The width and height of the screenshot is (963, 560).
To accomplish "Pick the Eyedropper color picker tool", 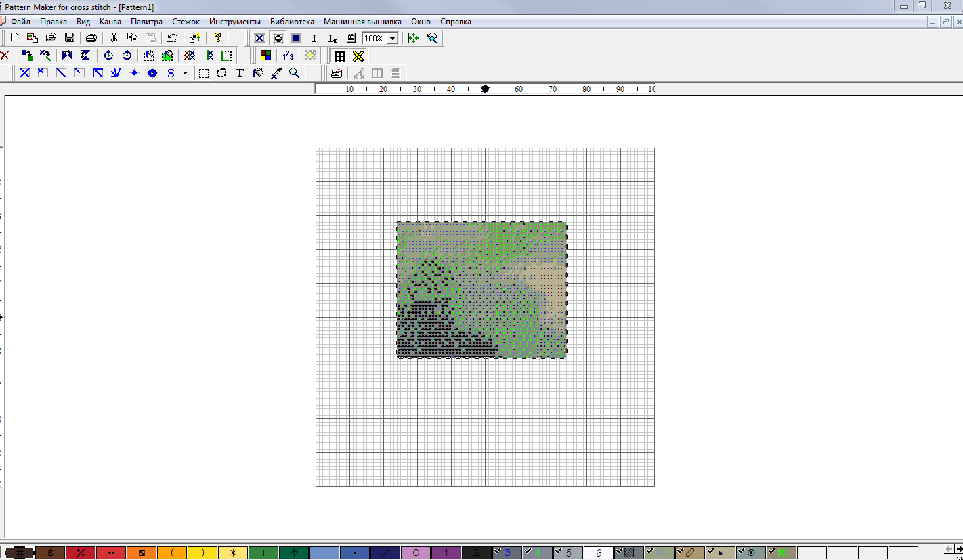I will pos(276,73).
